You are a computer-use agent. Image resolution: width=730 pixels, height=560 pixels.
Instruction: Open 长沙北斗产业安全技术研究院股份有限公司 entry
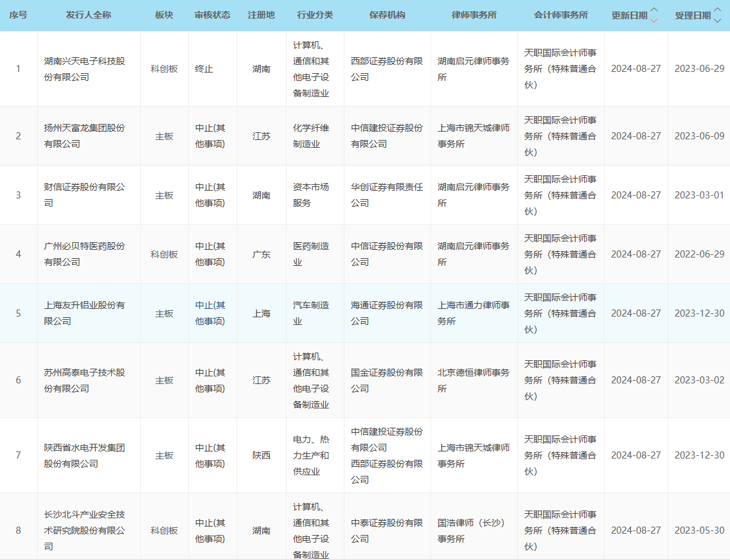85,530
